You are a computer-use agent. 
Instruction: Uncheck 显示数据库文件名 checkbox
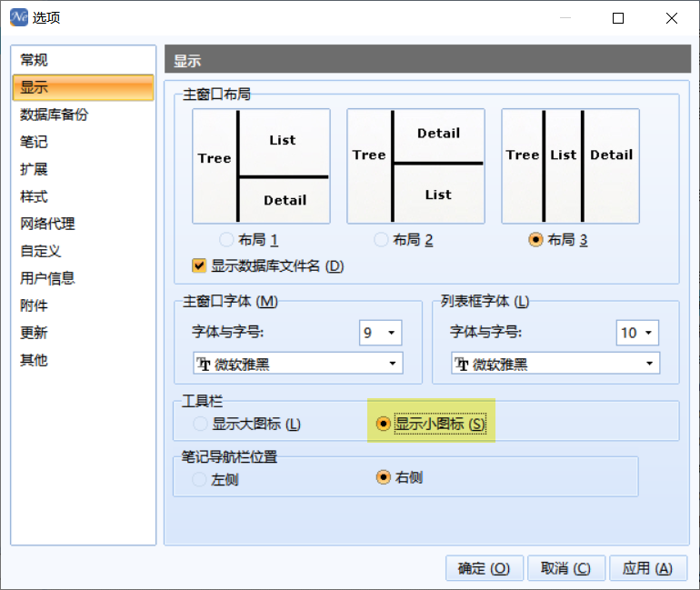tap(199, 266)
